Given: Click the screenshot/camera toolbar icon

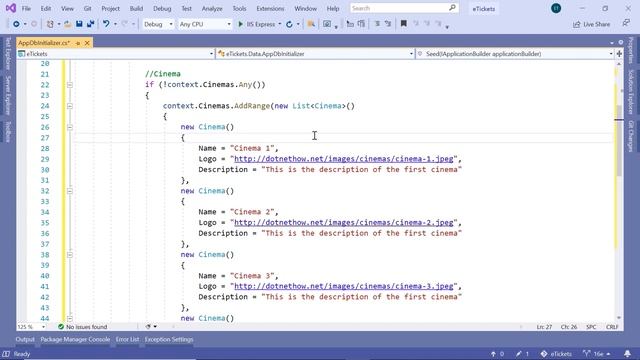Looking at the screenshot, I should pos(327,24).
